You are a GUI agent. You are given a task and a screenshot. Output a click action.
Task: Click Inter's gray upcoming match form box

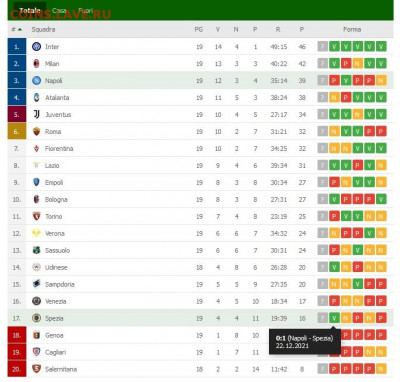pos(322,46)
